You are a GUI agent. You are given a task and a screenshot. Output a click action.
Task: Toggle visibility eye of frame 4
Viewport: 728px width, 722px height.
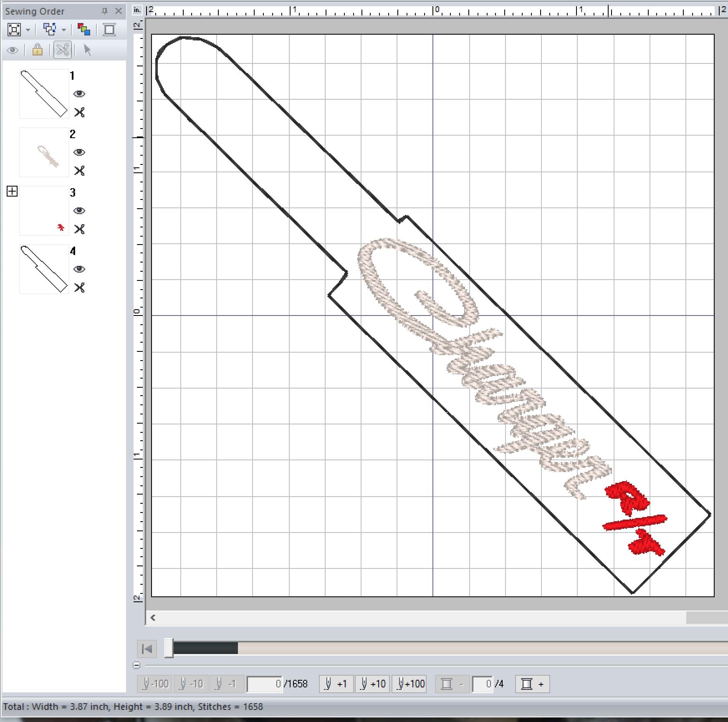click(x=79, y=269)
